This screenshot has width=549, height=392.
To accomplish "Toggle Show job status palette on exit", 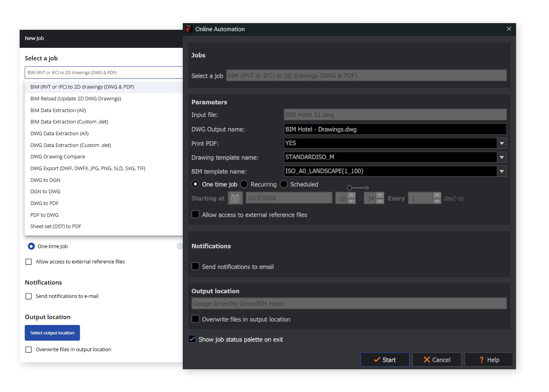I will (x=192, y=339).
